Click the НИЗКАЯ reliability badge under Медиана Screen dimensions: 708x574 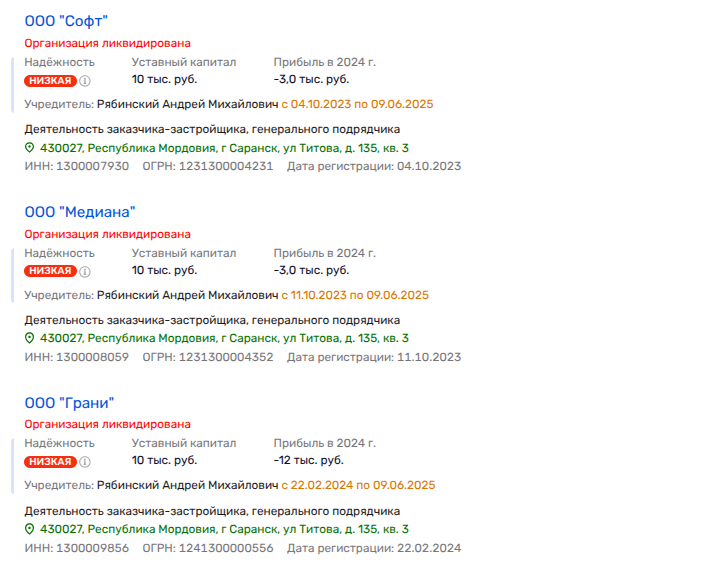point(50,271)
